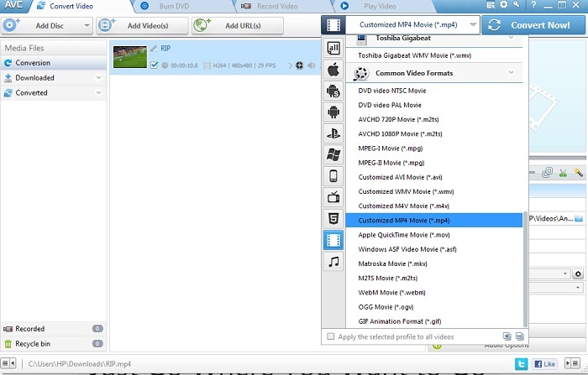Expand the Downloaded section chevron

(98, 77)
